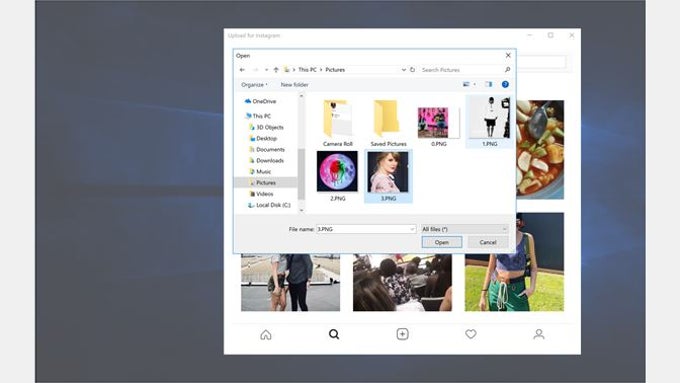The image size is (680, 383).
Task: Click the Open button
Action: tap(441, 242)
